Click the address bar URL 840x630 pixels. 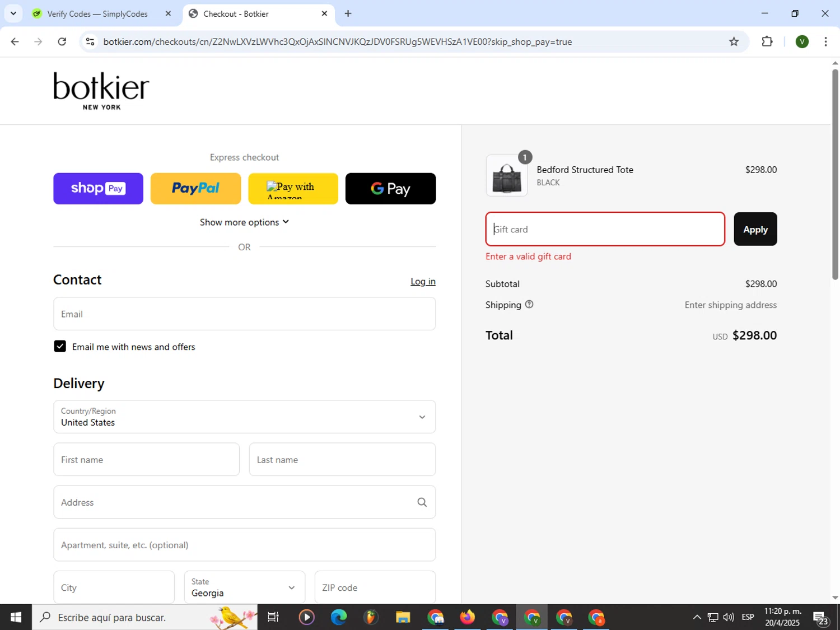[x=337, y=41]
